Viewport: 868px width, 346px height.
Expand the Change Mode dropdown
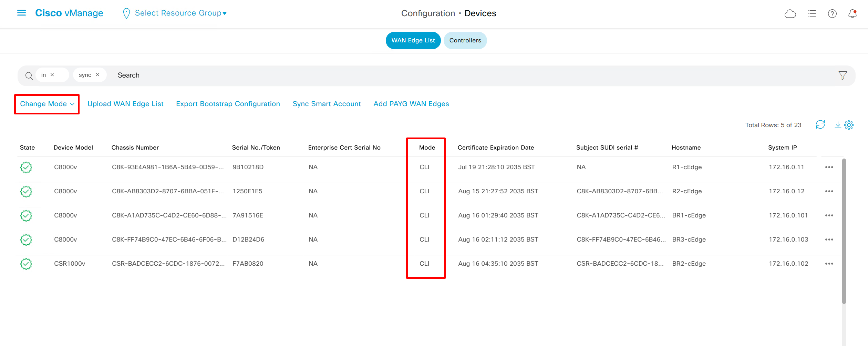pos(47,104)
